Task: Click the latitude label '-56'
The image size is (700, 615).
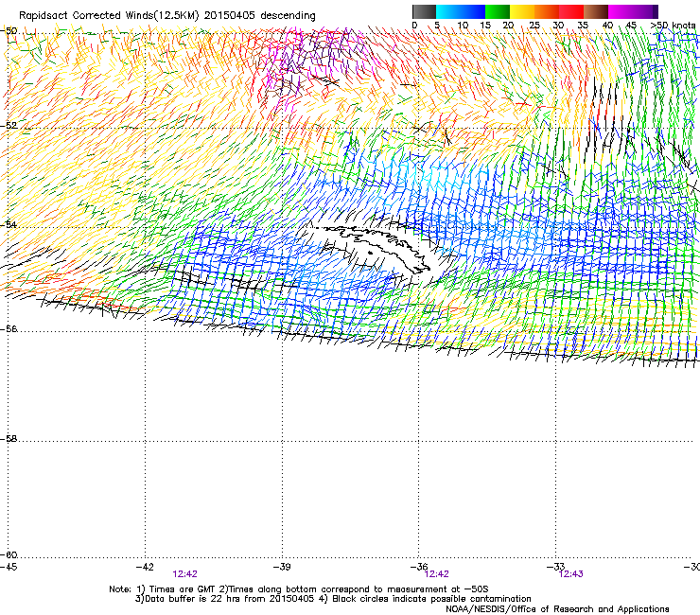Action: click(9, 329)
